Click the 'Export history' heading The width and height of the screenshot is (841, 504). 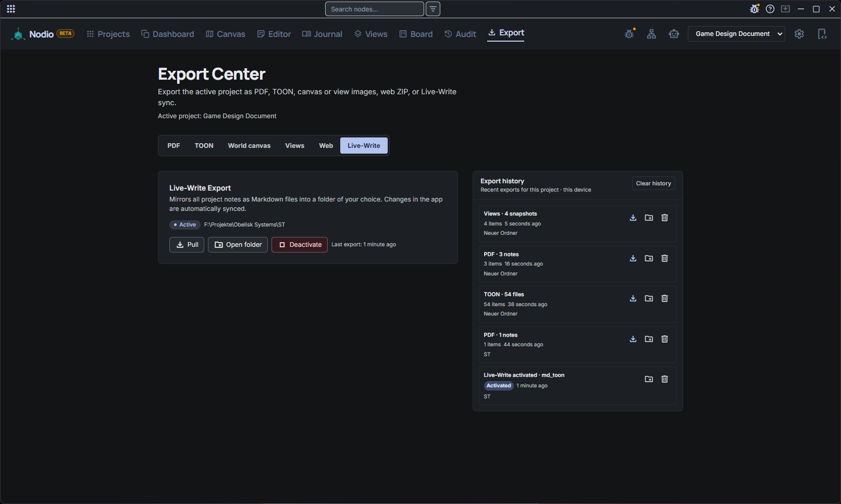502,181
